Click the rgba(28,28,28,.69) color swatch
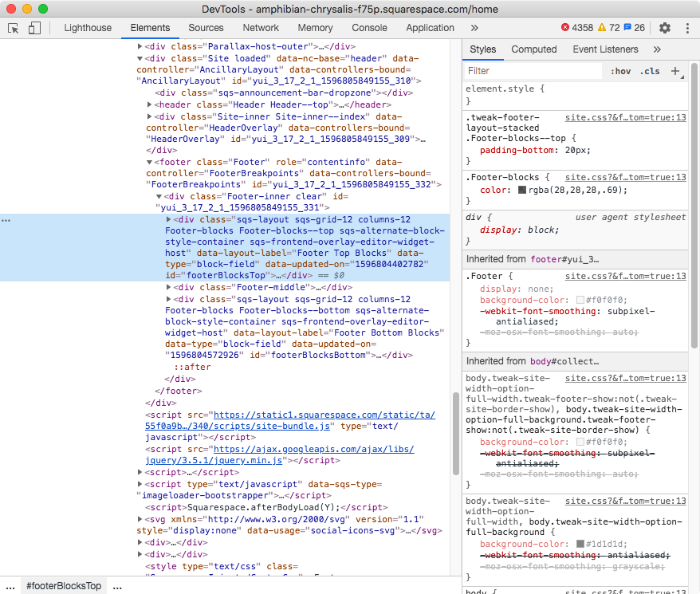Viewport: 700px width, 594px height. (x=522, y=191)
